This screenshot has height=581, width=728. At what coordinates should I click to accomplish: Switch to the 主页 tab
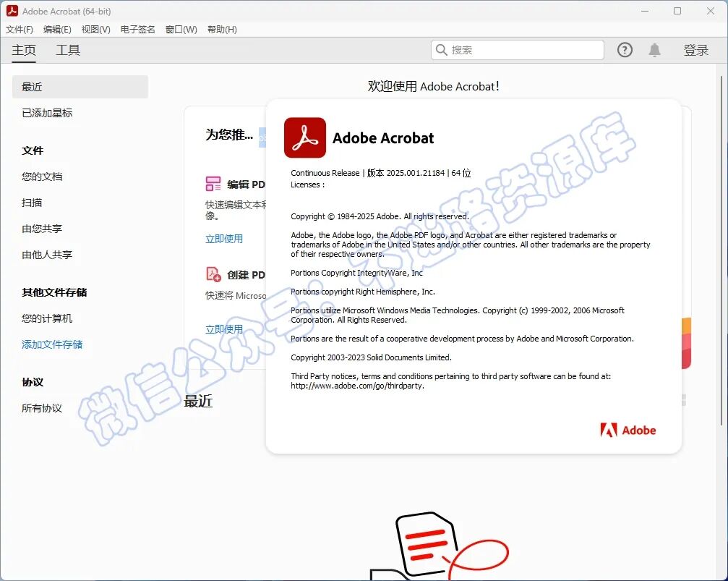point(24,50)
